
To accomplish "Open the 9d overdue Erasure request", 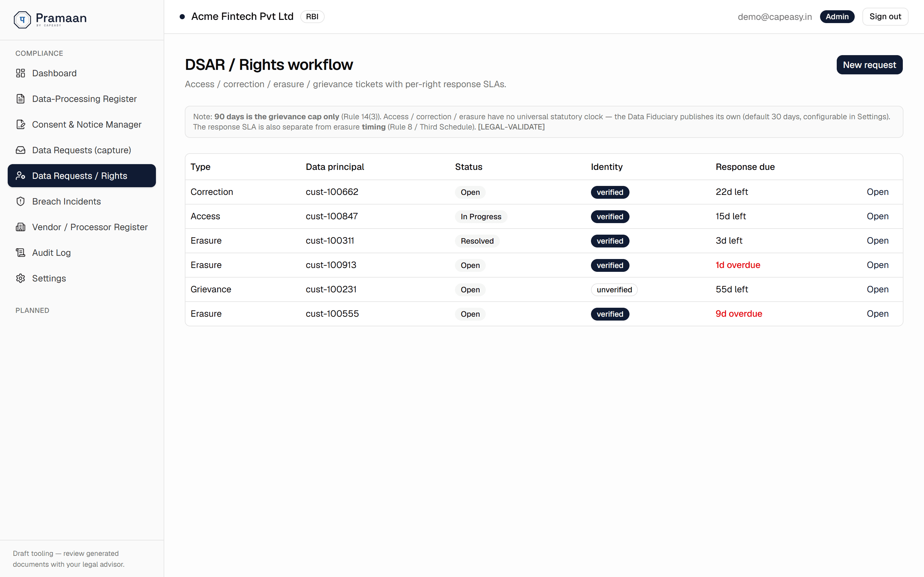I will point(877,314).
